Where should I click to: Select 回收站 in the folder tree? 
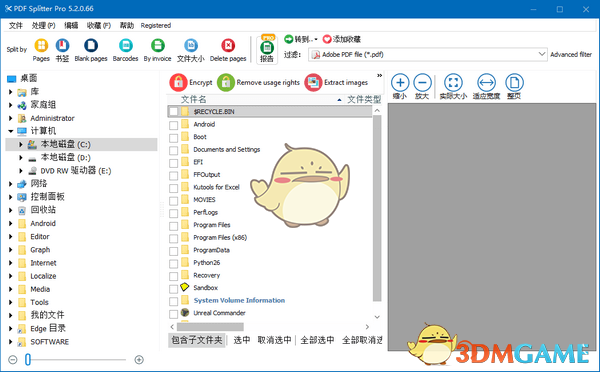click(x=43, y=210)
